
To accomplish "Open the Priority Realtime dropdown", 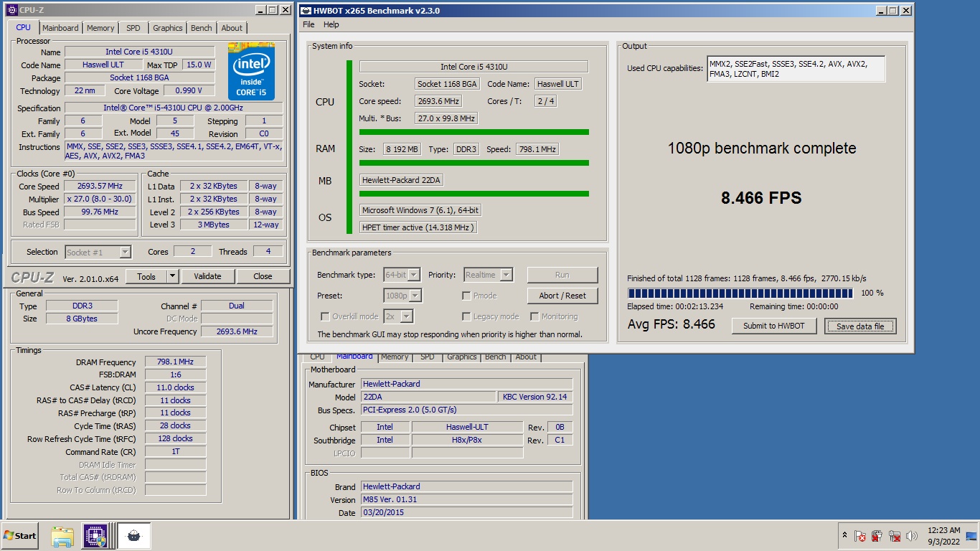I will (488, 275).
